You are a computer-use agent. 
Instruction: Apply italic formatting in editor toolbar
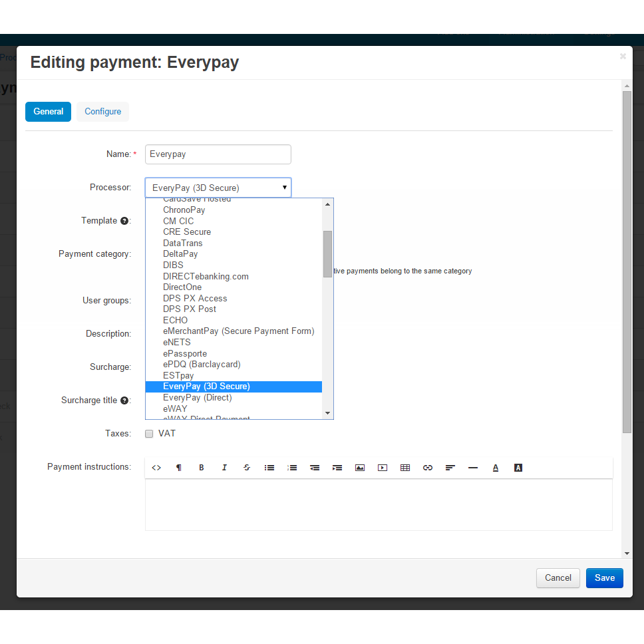click(224, 468)
